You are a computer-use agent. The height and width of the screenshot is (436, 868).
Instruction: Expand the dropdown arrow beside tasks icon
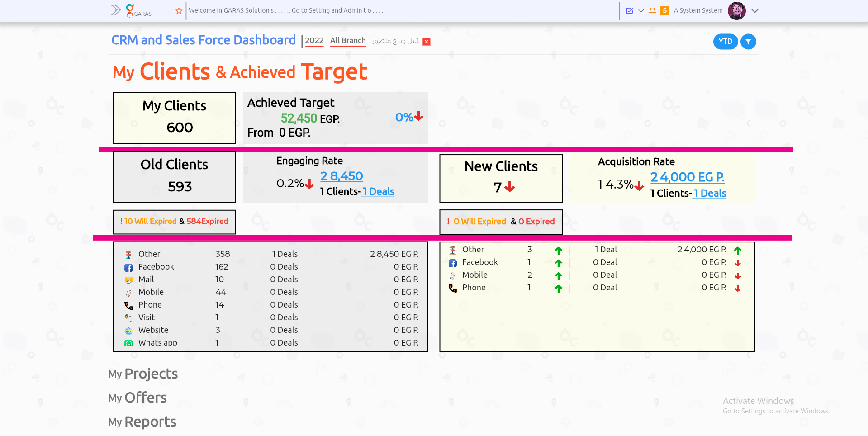click(641, 11)
